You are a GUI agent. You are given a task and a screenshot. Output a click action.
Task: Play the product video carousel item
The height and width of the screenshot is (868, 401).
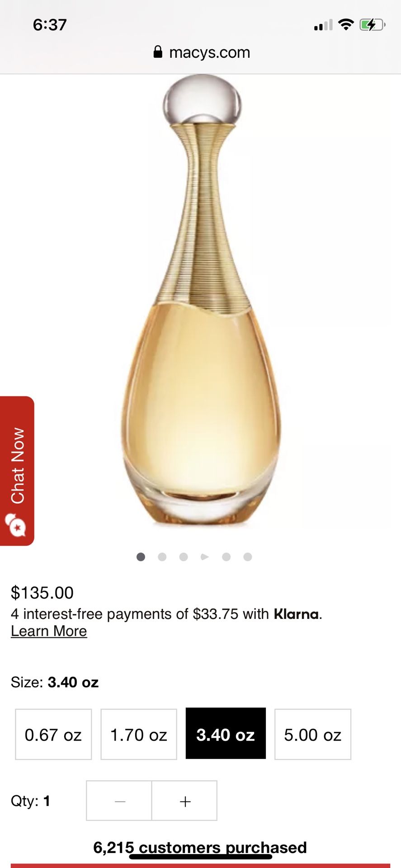[205, 557]
